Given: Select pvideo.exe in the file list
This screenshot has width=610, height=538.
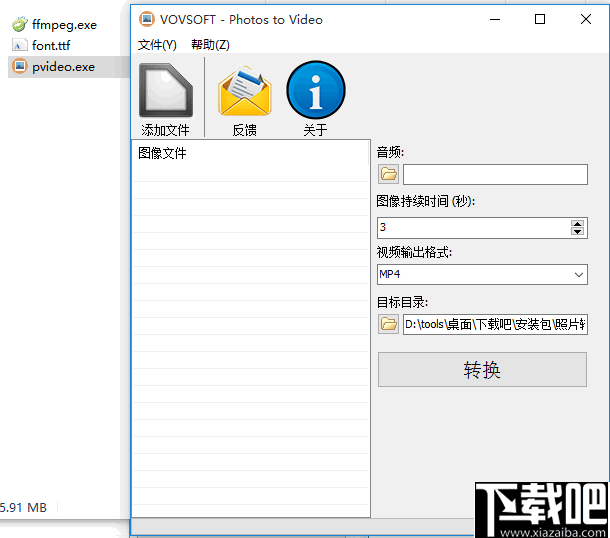Looking at the screenshot, I should tap(54, 67).
